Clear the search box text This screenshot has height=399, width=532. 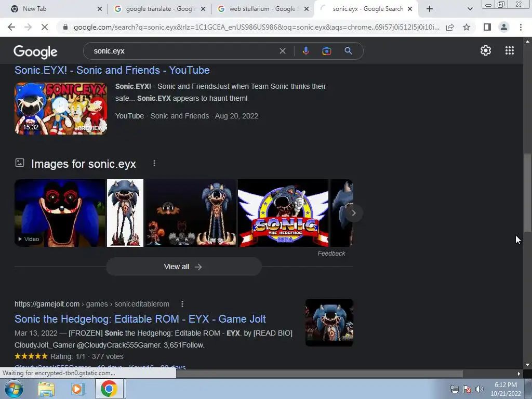[282, 51]
